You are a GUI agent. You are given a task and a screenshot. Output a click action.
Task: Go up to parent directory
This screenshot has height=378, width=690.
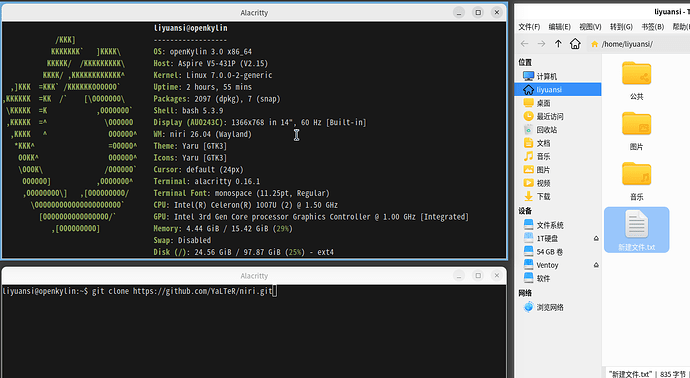pyautogui.click(x=558, y=44)
